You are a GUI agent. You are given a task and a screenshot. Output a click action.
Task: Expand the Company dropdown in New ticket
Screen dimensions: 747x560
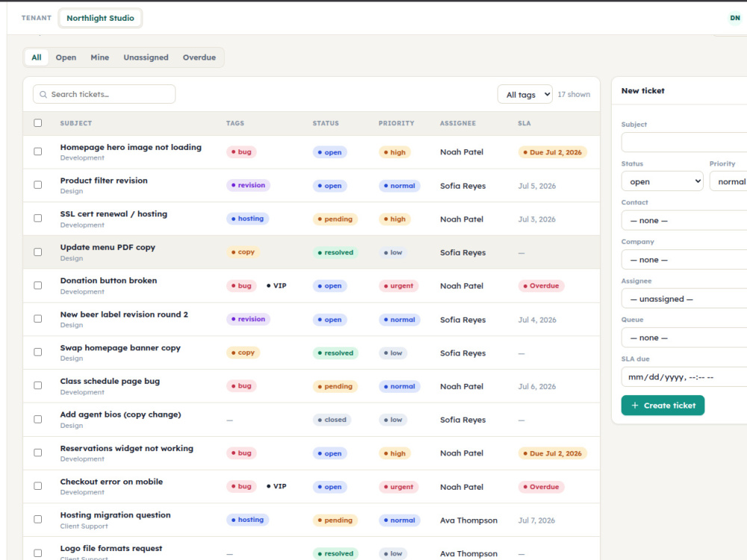pyautogui.click(x=684, y=260)
